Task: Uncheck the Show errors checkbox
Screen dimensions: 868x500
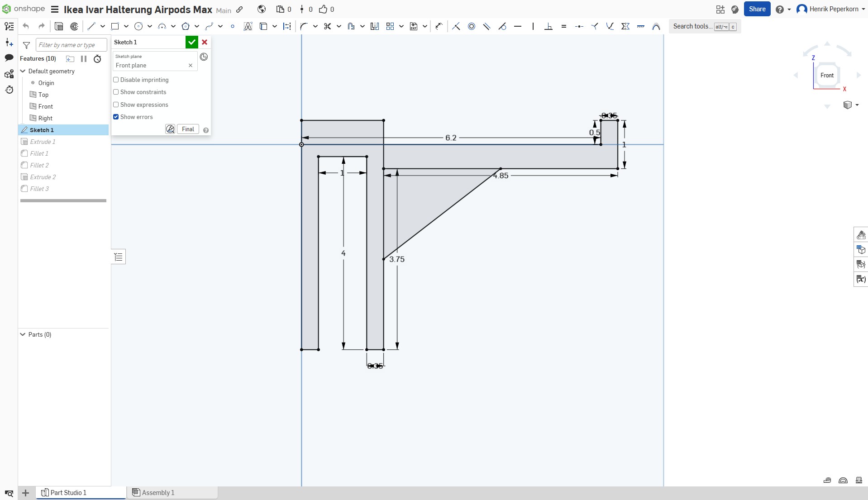Action: tap(116, 117)
